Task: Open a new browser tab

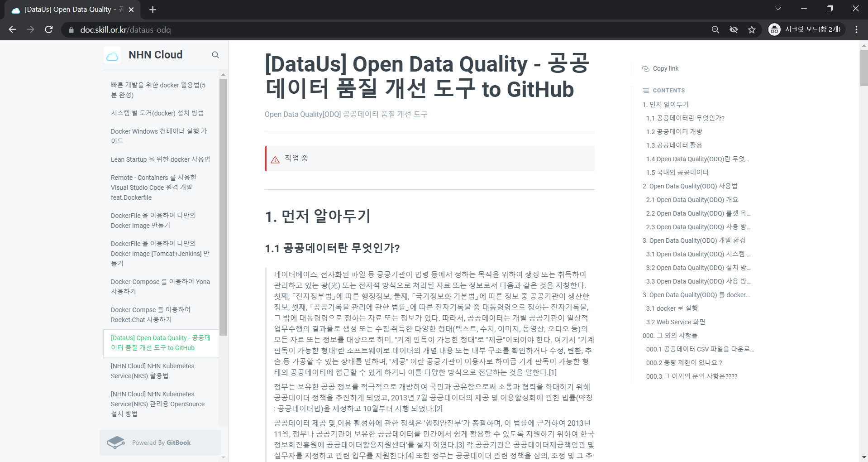Action: pyautogui.click(x=153, y=10)
